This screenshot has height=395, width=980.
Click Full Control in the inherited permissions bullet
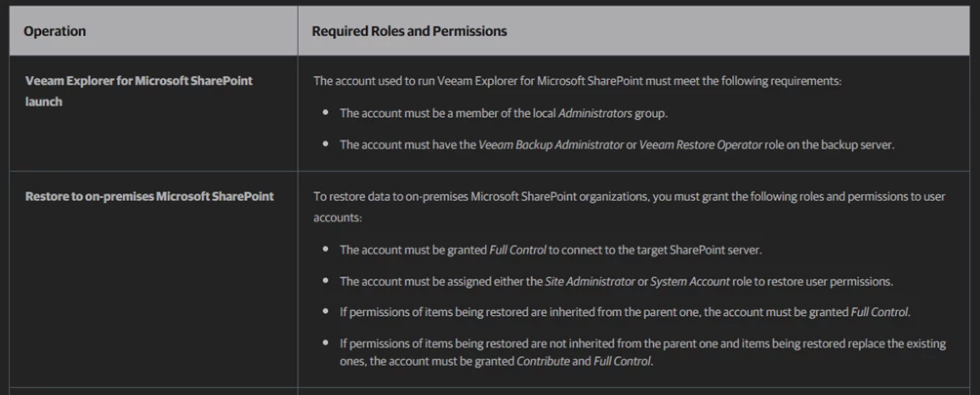tap(879, 312)
